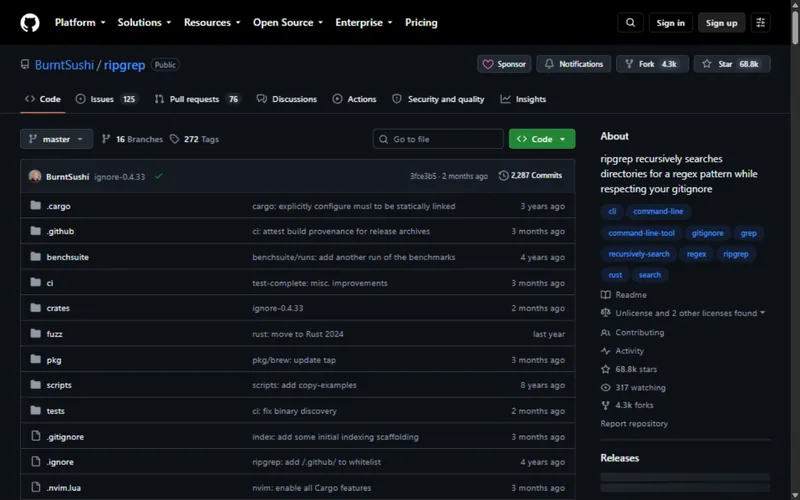Click the Sign up button
The width and height of the screenshot is (800, 500).
pyautogui.click(x=721, y=23)
